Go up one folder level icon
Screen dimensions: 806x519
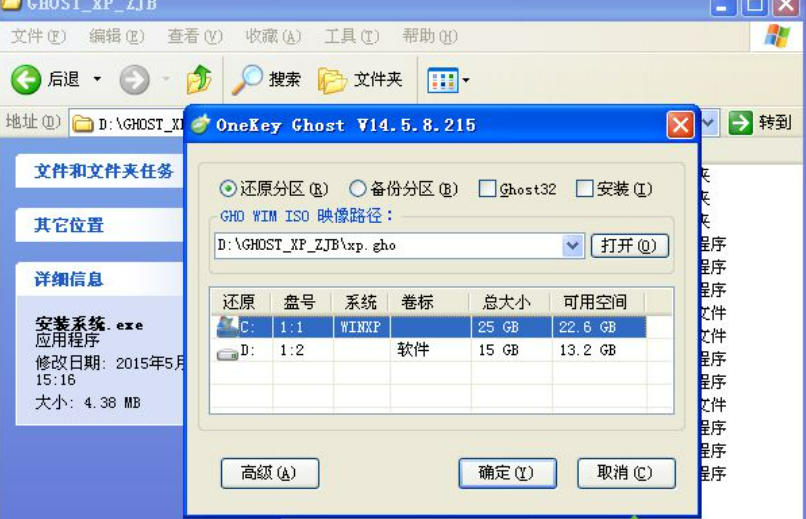click(199, 79)
